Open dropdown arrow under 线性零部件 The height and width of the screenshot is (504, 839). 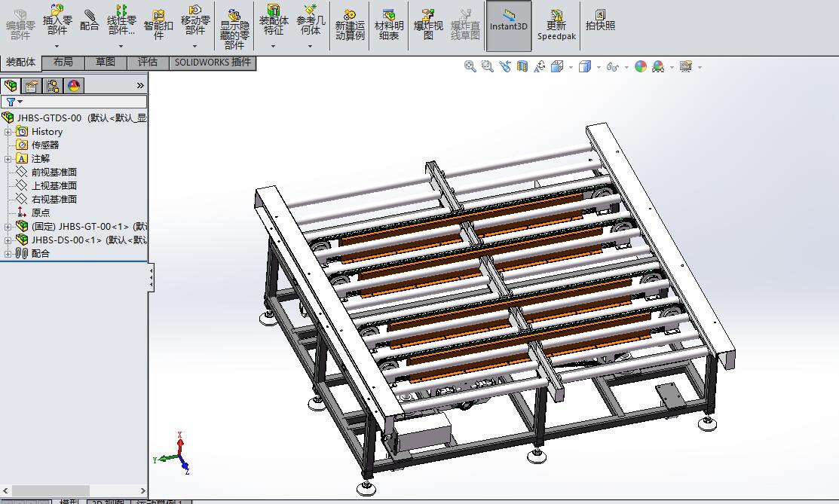tap(121, 46)
